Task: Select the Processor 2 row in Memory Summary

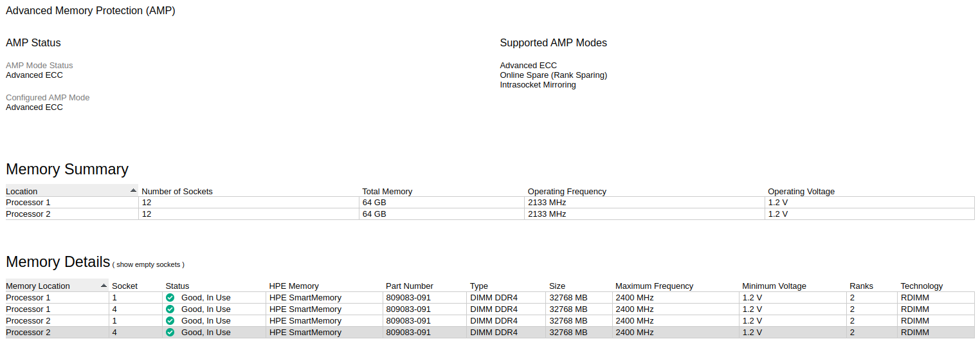Action: click(x=28, y=214)
